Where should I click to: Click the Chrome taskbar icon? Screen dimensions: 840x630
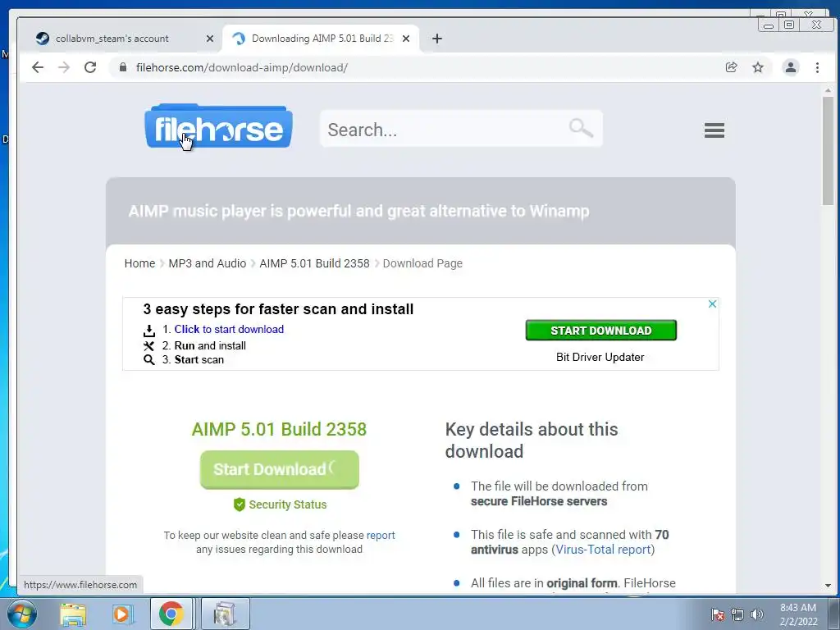[171, 614]
